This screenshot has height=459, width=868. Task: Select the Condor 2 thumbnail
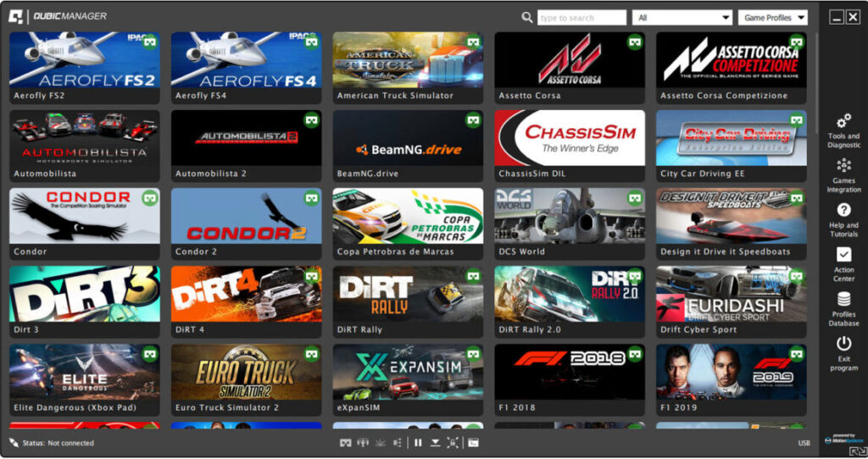tap(247, 216)
